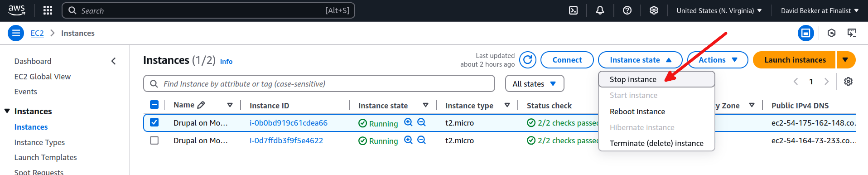The height and width of the screenshot is (175, 868).
Task: Launch the CloudShell terminal icon
Action: 573,10
